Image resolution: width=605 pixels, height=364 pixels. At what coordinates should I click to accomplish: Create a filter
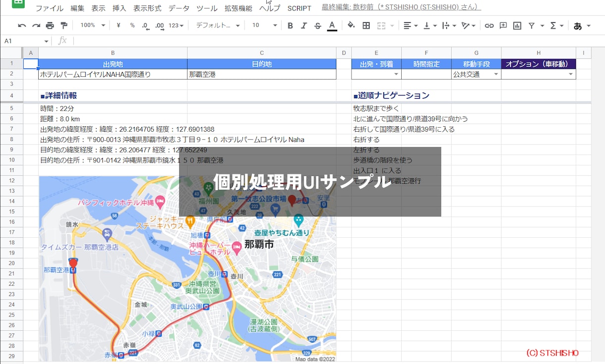(531, 25)
